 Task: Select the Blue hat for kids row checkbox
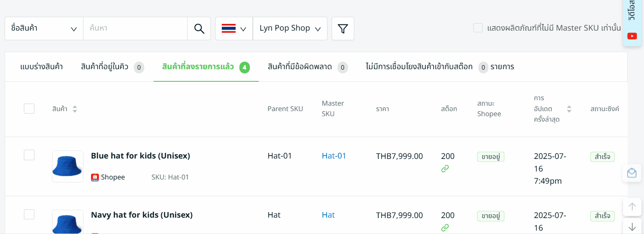tap(29, 155)
